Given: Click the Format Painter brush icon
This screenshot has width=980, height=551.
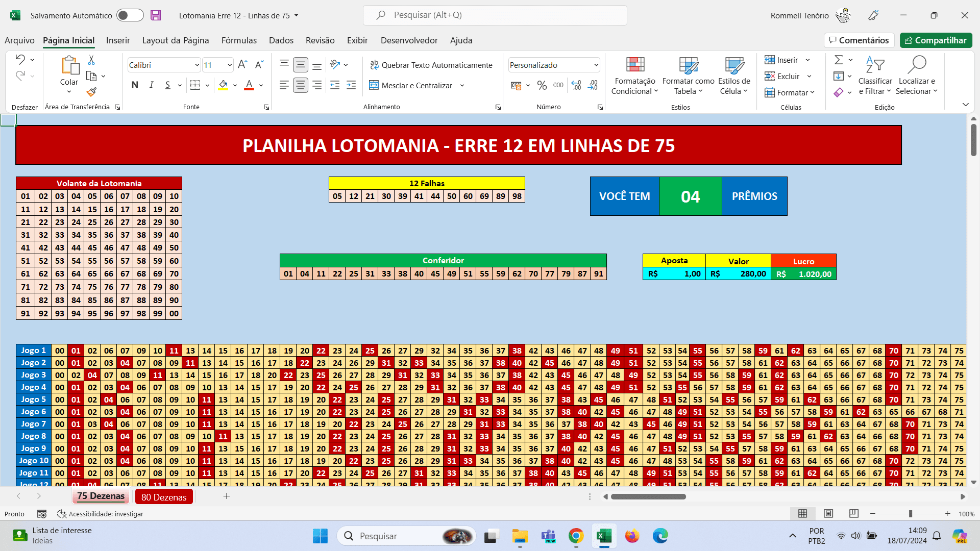Looking at the screenshot, I should click(91, 92).
